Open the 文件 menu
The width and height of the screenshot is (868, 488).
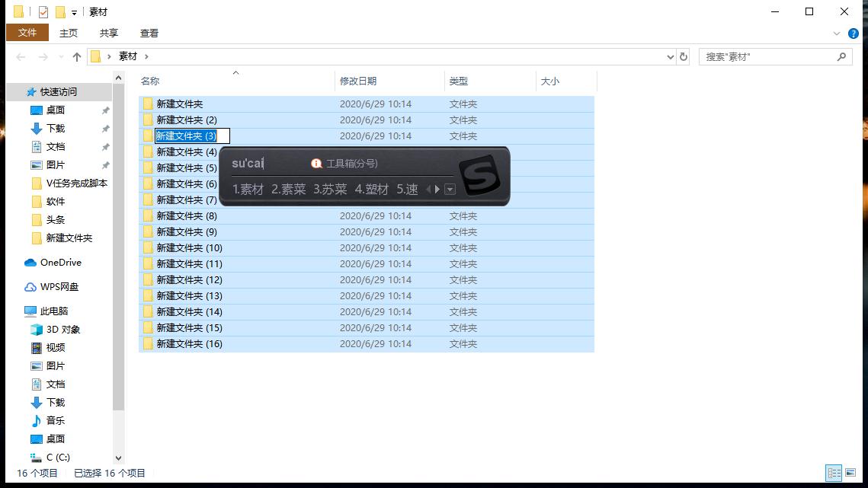pos(27,33)
